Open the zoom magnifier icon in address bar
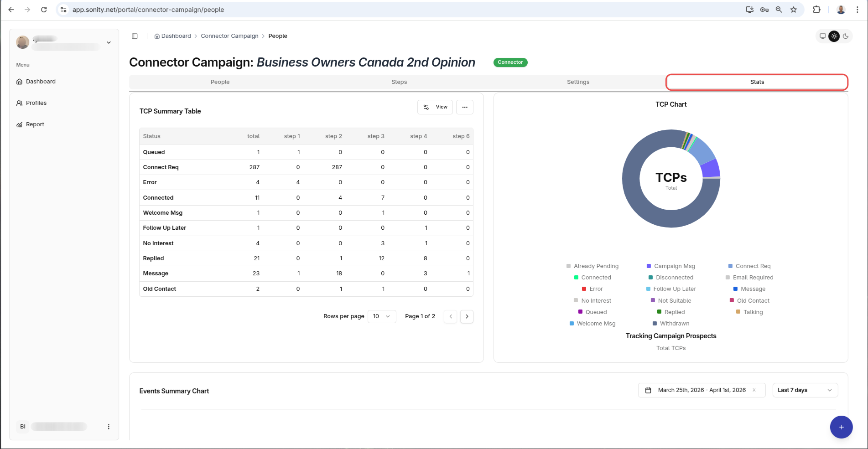The image size is (868, 449). 779,10
